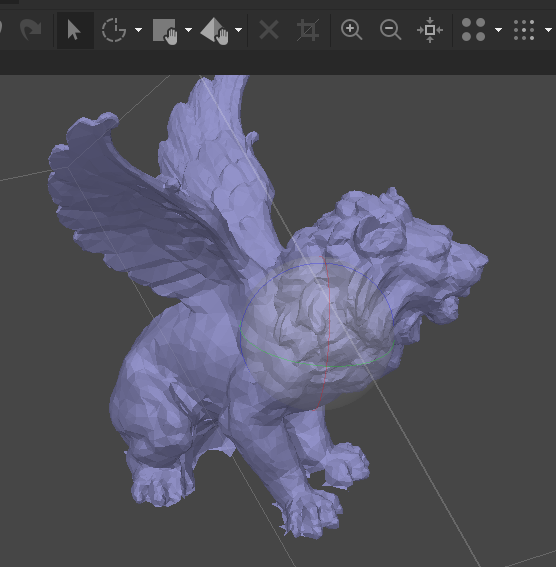Select the Move Region tool with hand

[165, 31]
